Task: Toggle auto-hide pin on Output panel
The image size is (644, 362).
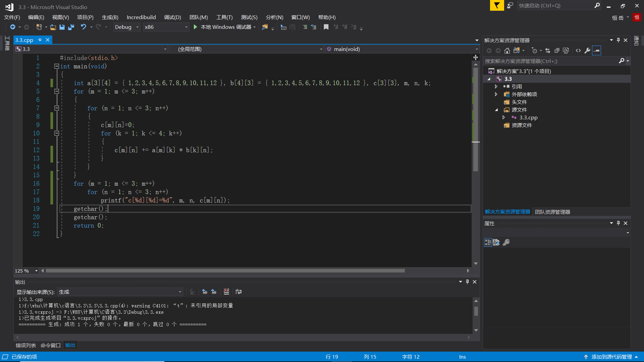Action: point(468,282)
